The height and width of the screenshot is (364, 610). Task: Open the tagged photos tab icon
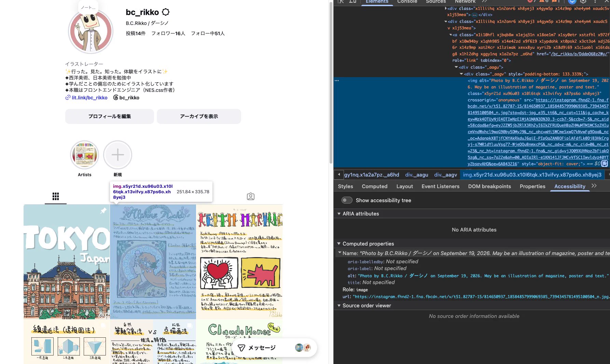point(251,196)
